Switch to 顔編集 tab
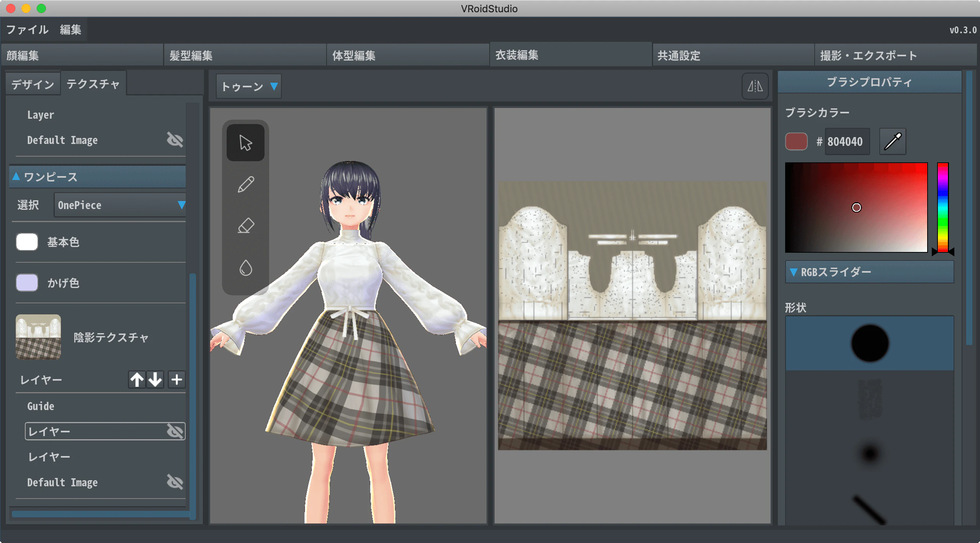The image size is (980, 543). pos(82,55)
